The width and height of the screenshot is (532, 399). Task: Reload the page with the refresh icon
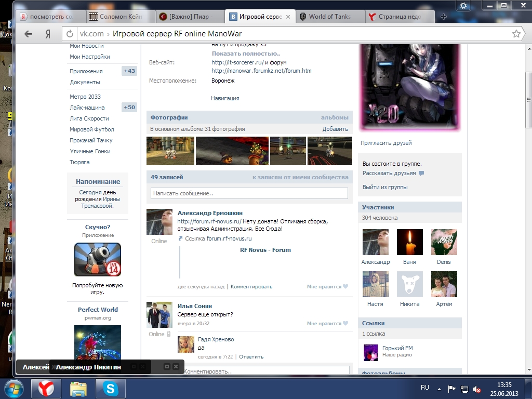(x=70, y=34)
